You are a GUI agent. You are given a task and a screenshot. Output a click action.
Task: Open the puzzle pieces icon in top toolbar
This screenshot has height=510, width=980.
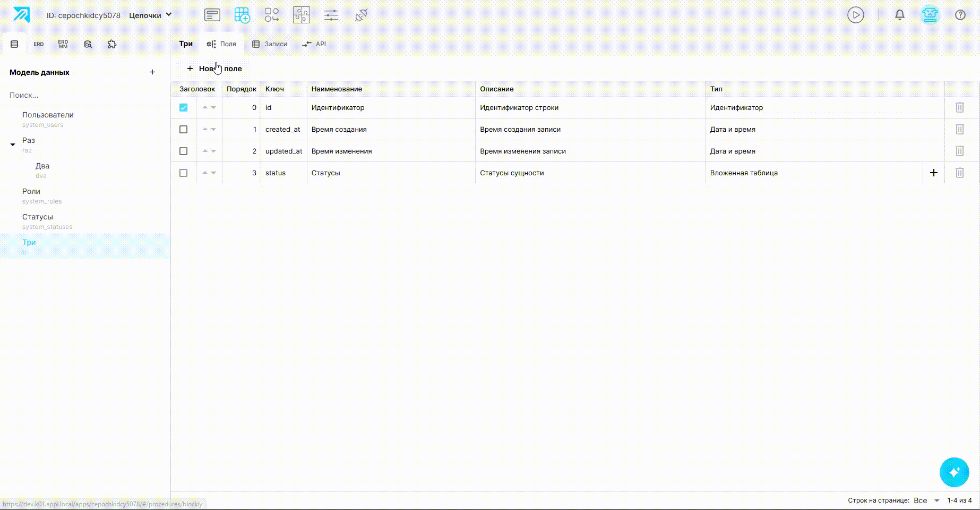click(302, 15)
